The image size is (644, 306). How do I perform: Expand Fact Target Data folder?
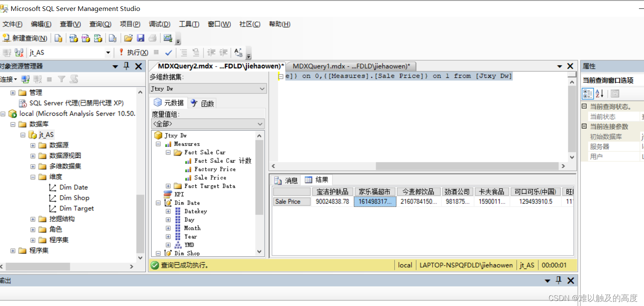coord(168,186)
